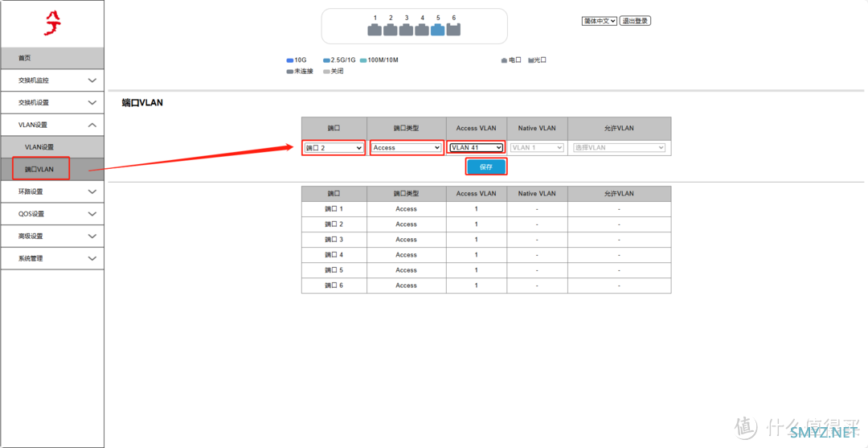Click the 允许VLAN header in status table
868x448 pixels.
click(x=619, y=194)
